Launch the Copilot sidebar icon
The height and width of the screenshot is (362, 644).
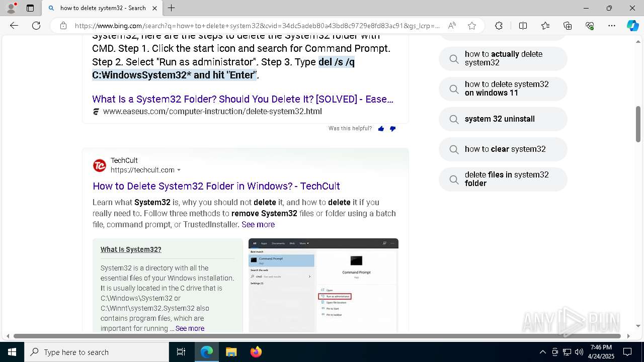pyautogui.click(x=632, y=26)
